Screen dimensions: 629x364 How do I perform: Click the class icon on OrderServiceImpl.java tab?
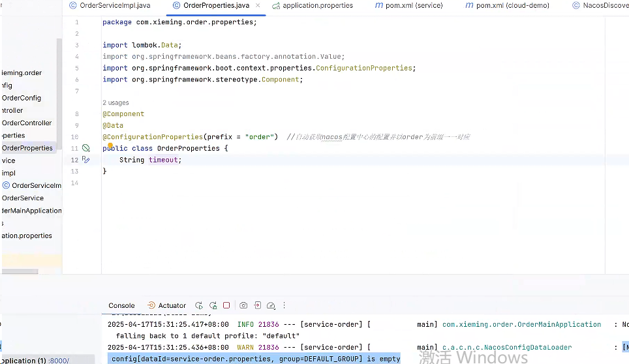point(72,6)
